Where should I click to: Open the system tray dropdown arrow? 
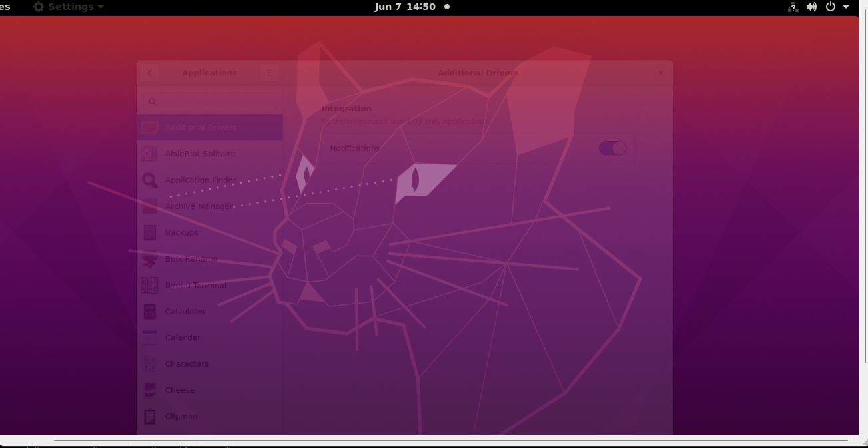pos(845,7)
